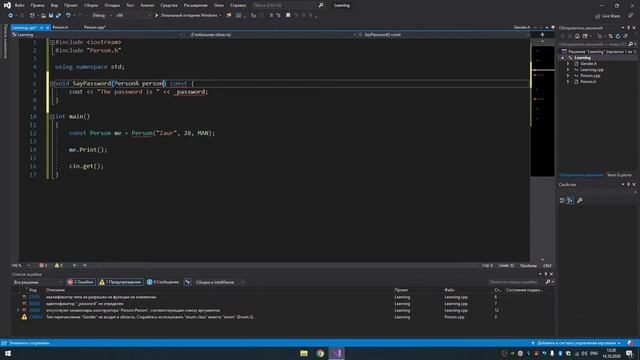This screenshot has height=360, width=640.
Task: Click the warning count icon below editor
Action: pyautogui.click(x=58, y=265)
